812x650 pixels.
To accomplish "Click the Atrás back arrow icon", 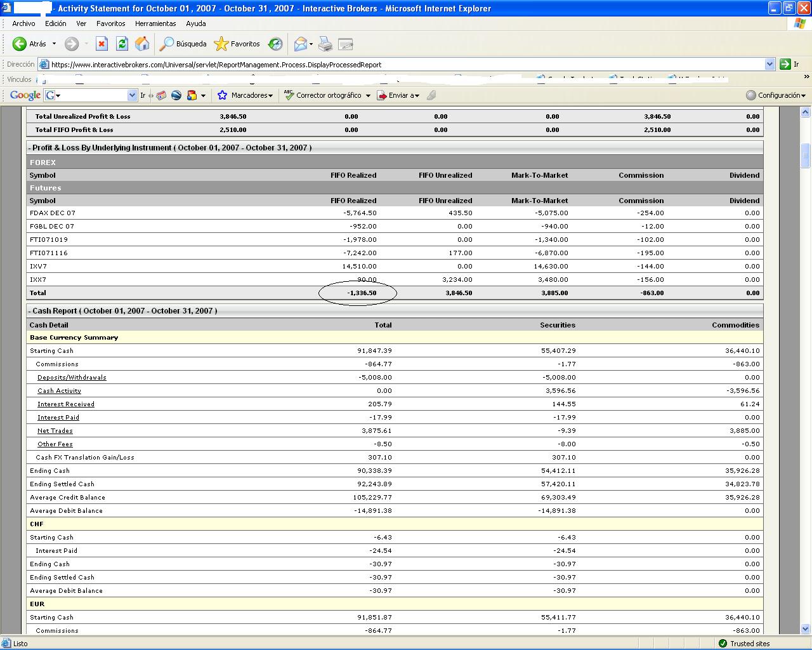I will click(x=20, y=44).
